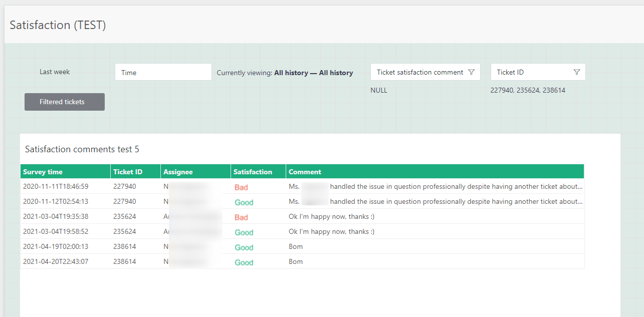644x317 pixels.
Task: Click the truncated comment in first row
Action: [x=435, y=187]
